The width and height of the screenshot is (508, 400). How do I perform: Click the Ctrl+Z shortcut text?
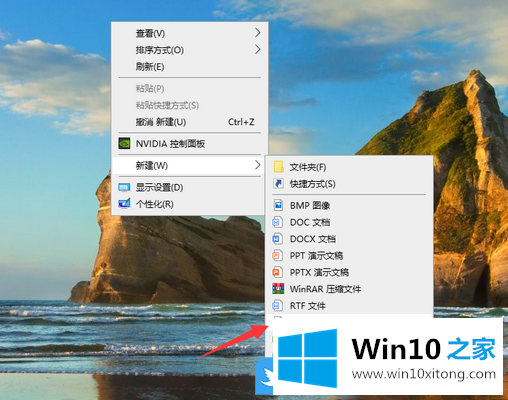click(241, 122)
